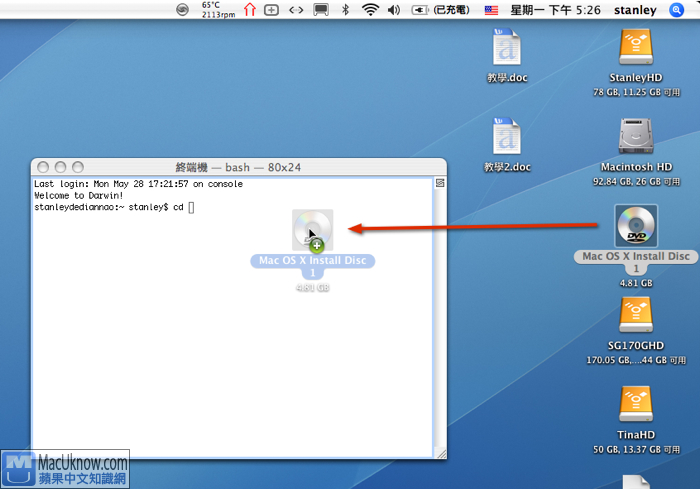Click the 'Macintosh HD' label text
Viewport: 700px width, 489px height.
tap(636, 167)
